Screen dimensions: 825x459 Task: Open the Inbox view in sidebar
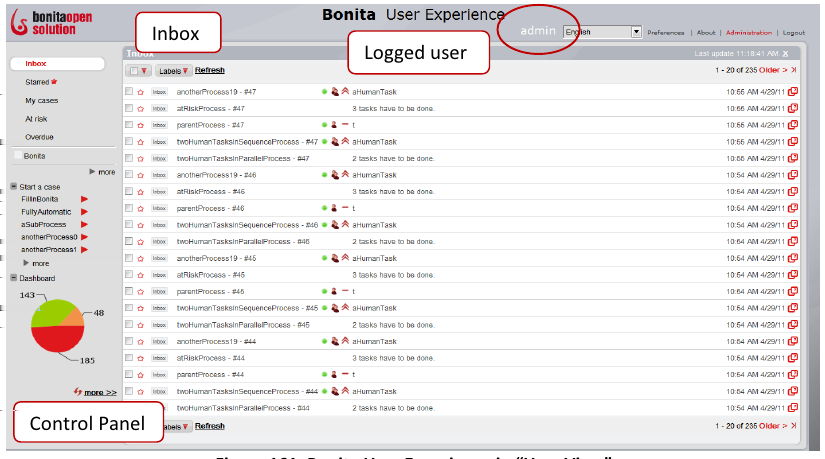click(x=57, y=64)
